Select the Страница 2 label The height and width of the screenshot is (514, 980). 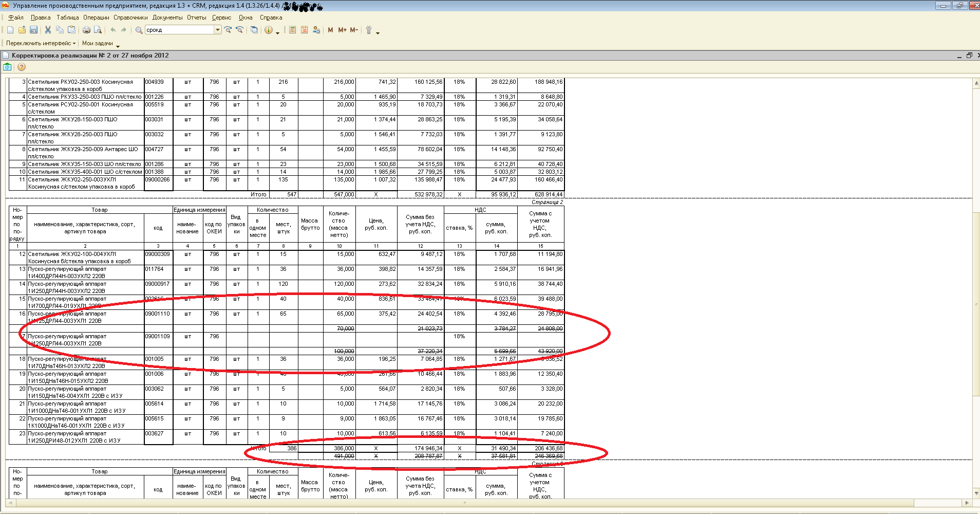pyautogui.click(x=547, y=202)
